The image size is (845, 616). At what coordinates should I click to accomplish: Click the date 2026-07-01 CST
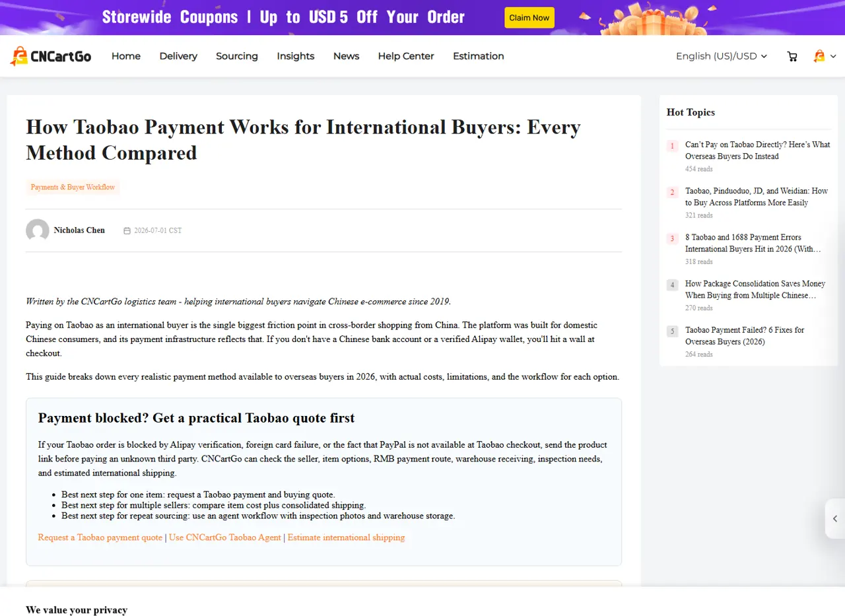point(158,231)
